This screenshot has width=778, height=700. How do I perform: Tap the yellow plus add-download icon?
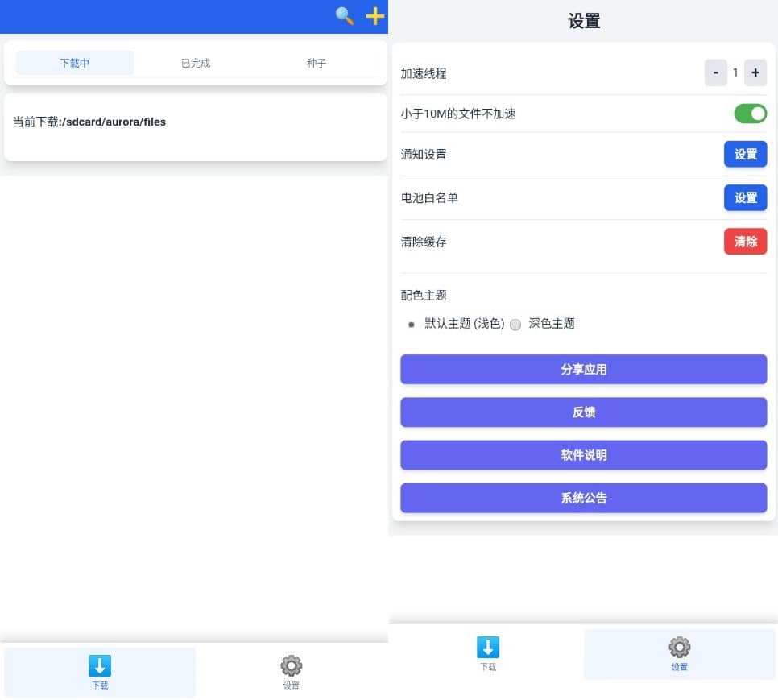pos(375,16)
